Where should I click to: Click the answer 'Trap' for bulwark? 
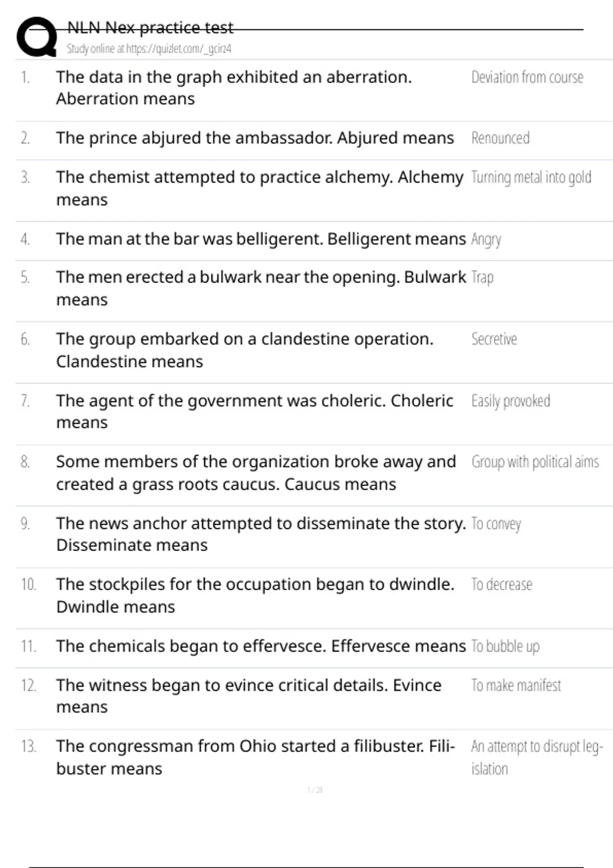tap(482, 277)
